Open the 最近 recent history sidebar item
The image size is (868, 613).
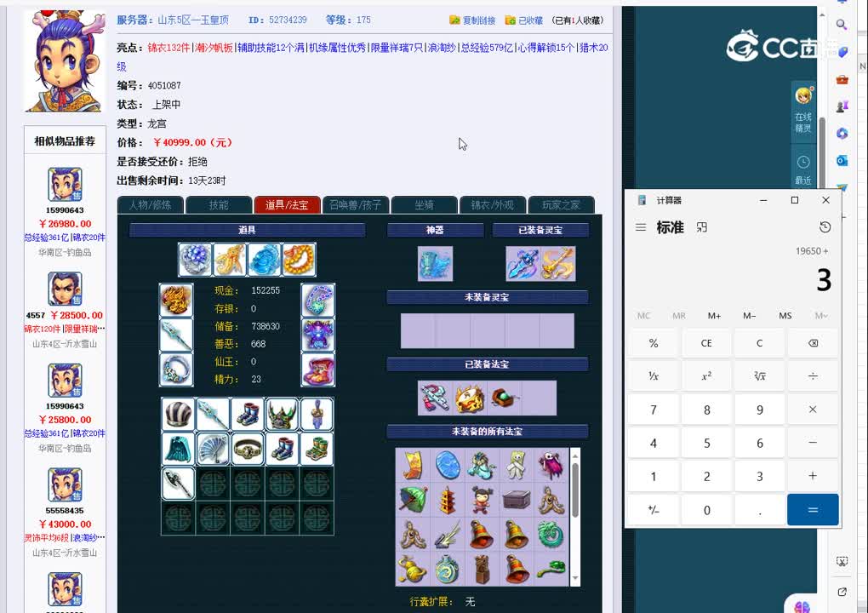[803, 170]
